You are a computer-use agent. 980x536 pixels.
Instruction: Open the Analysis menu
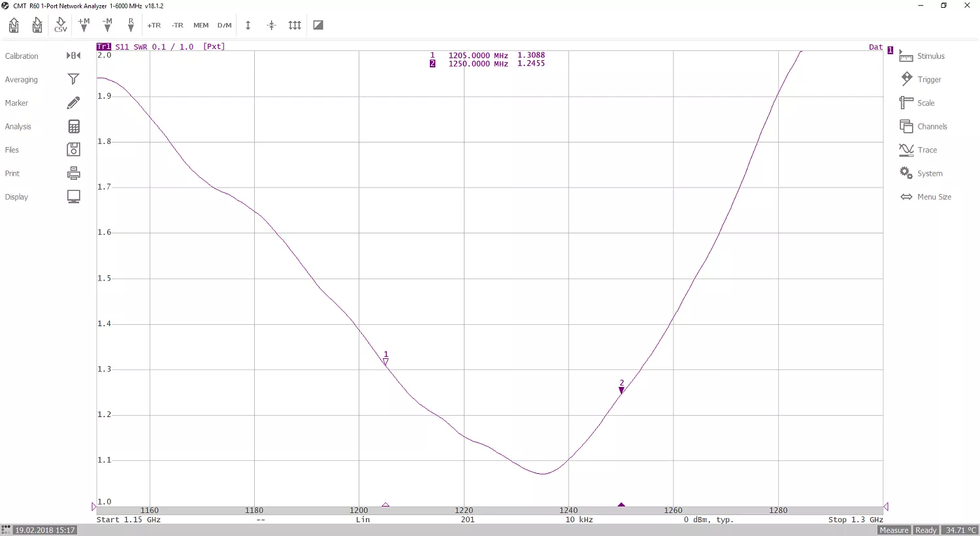[18, 127]
